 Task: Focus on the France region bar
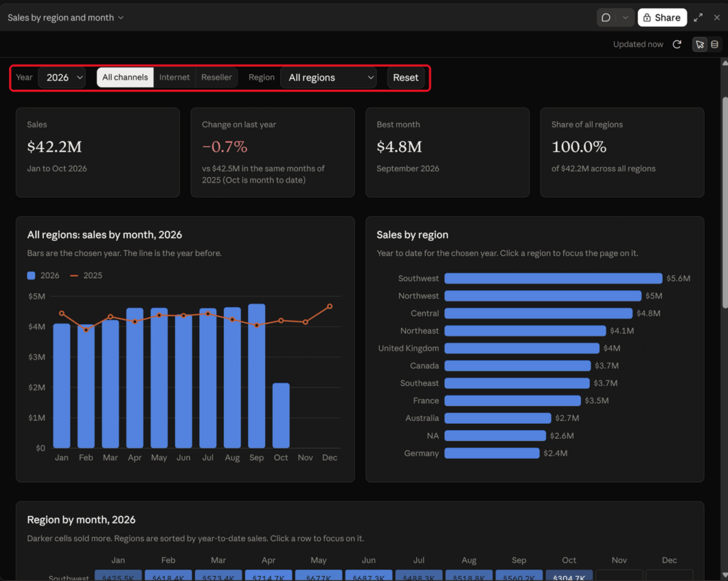tap(513, 401)
